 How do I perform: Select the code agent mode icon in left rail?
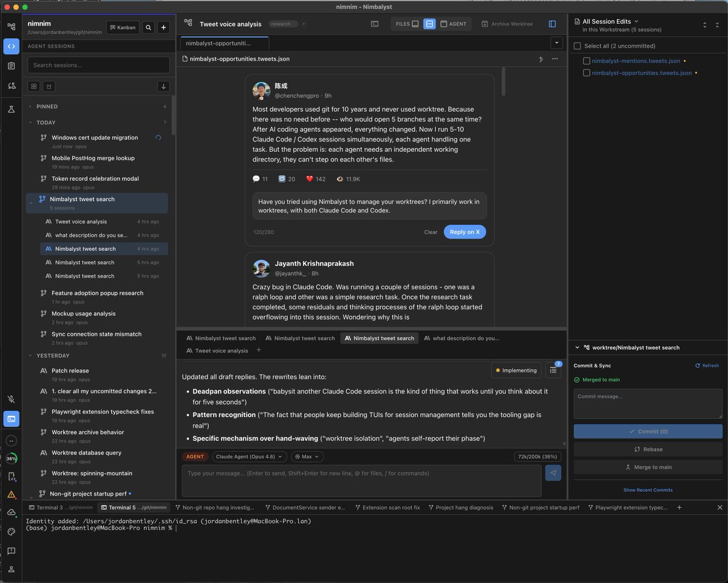pyautogui.click(x=11, y=46)
